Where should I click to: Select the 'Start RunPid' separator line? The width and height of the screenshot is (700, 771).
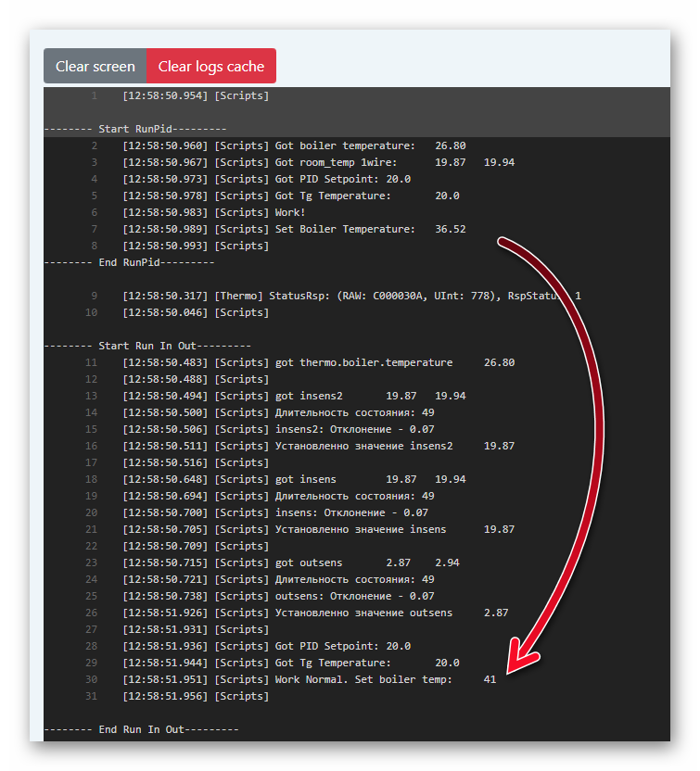click(x=135, y=129)
